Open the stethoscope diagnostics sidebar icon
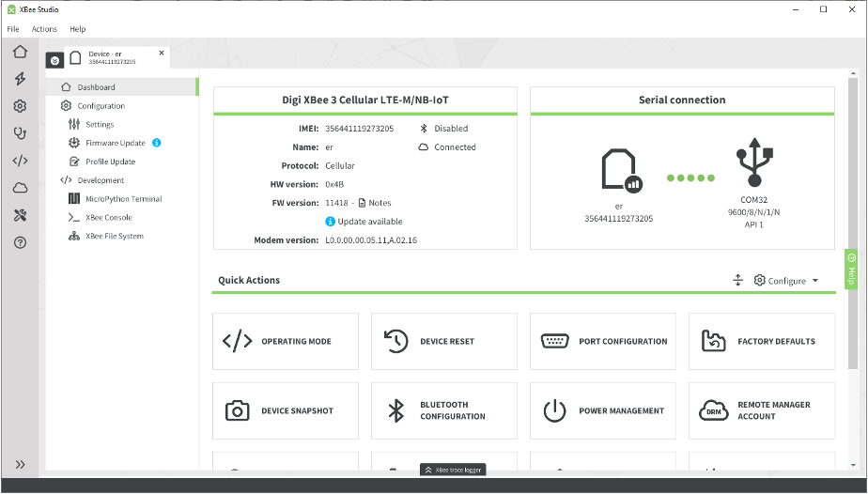The image size is (868, 494). coord(20,133)
